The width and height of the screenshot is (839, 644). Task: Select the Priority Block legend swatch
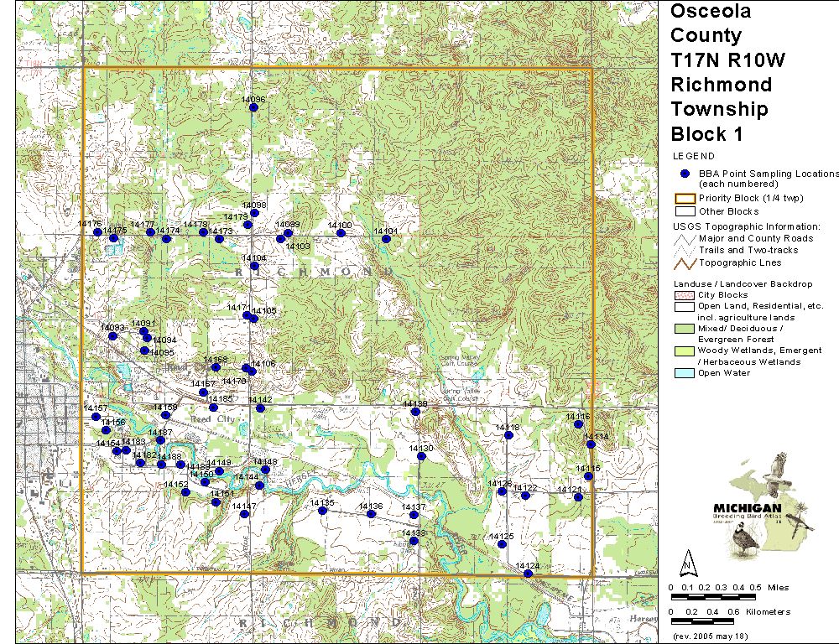click(x=685, y=199)
